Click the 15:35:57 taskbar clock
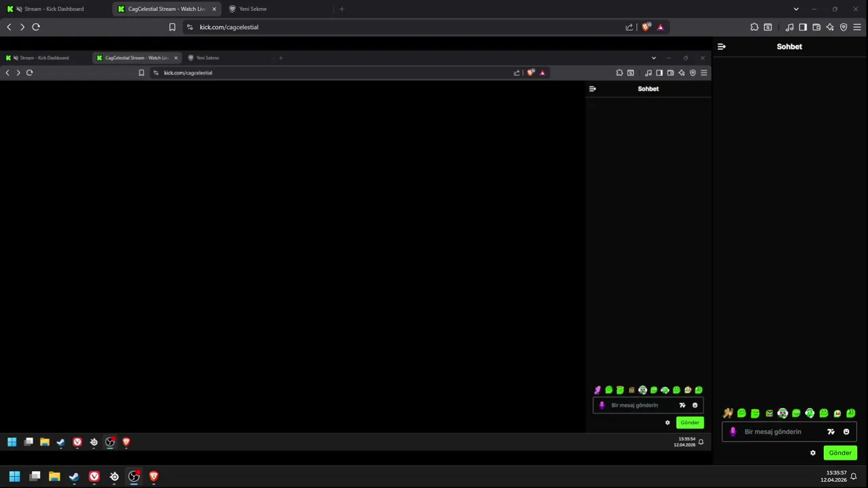The height and width of the screenshot is (488, 868). pos(834,476)
